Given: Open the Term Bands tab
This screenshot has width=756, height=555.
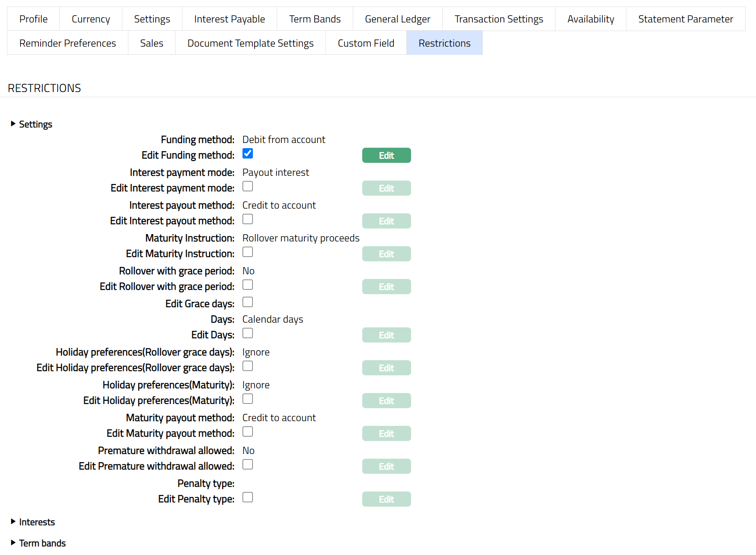Looking at the screenshot, I should (x=315, y=19).
